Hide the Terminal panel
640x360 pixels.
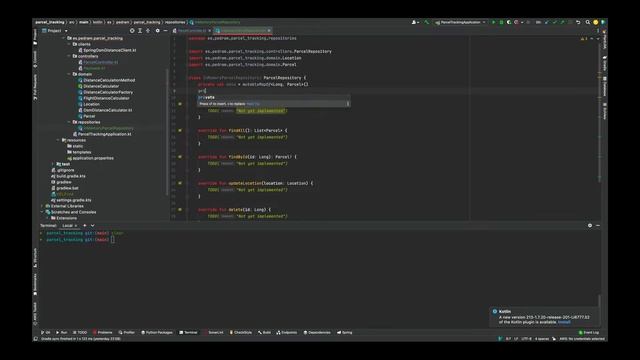[x=598, y=226]
